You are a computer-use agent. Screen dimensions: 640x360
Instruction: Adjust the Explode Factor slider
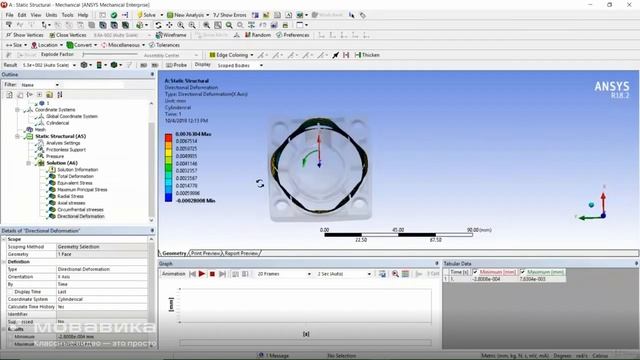(x=110, y=55)
